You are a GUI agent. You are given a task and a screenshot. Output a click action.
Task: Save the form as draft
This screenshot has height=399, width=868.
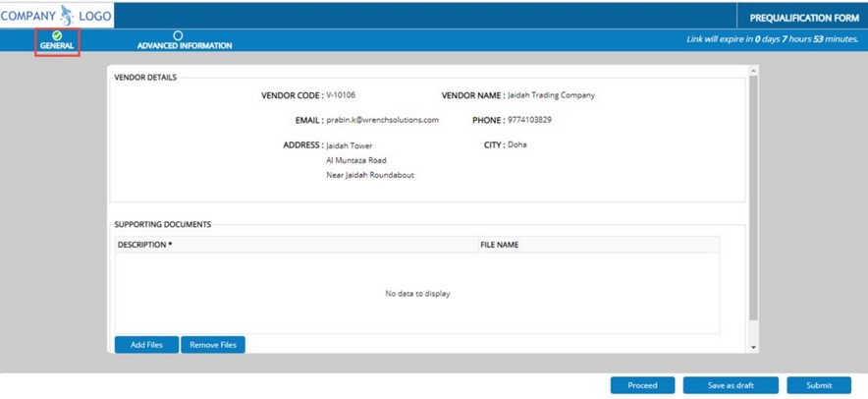click(731, 385)
